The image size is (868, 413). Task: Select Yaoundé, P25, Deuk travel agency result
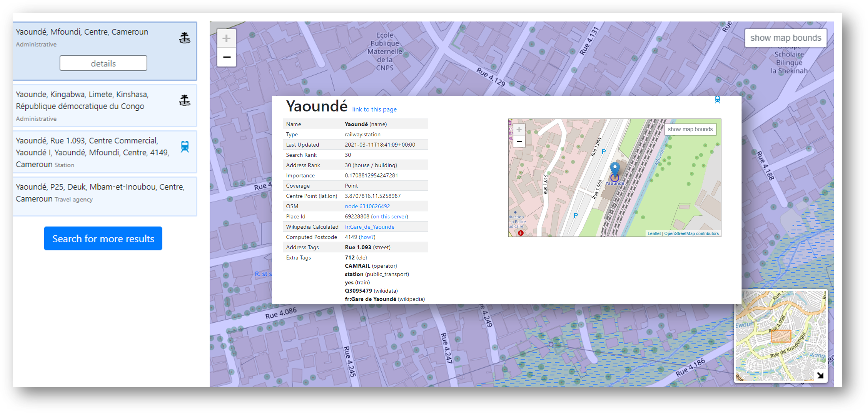[105, 196]
